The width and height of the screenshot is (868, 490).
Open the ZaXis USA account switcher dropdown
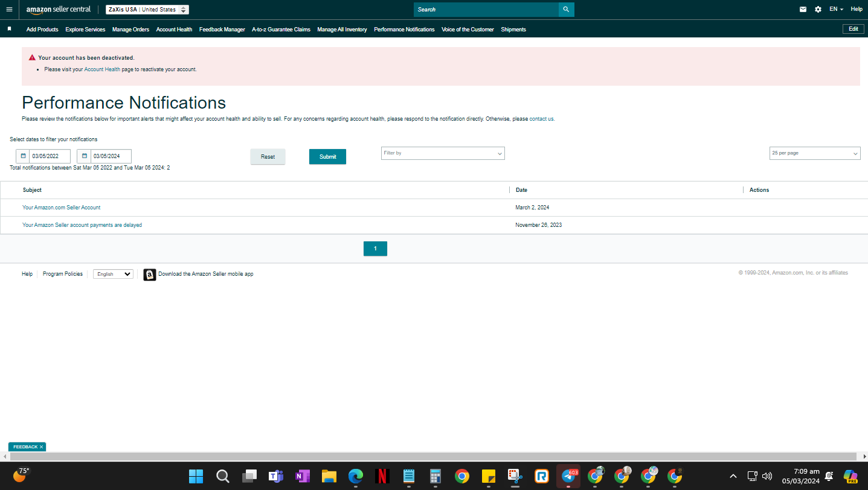[147, 10]
